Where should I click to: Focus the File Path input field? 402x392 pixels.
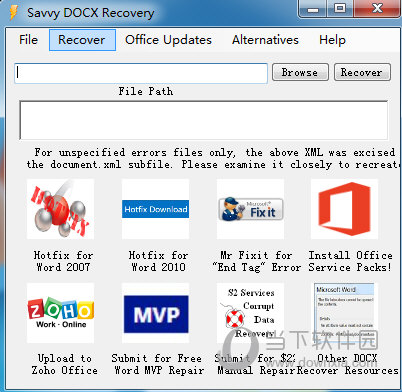(x=141, y=73)
